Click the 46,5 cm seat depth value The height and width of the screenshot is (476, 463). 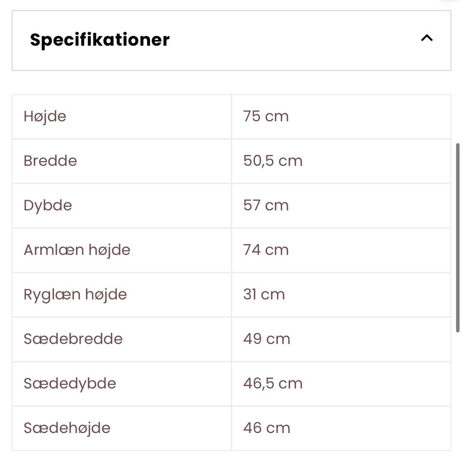coord(272,383)
